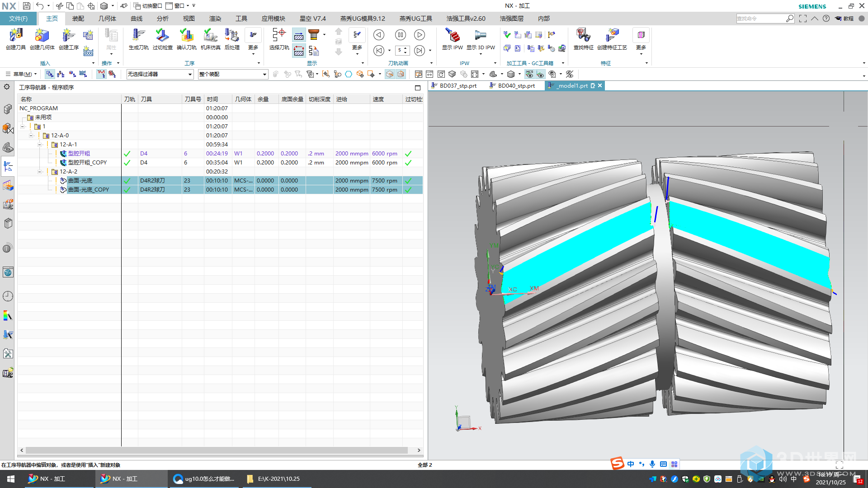The height and width of the screenshot is (488, 868).
Task: Click the 创建刀具 (Create Tool) icon
Action: coord(16,39)
